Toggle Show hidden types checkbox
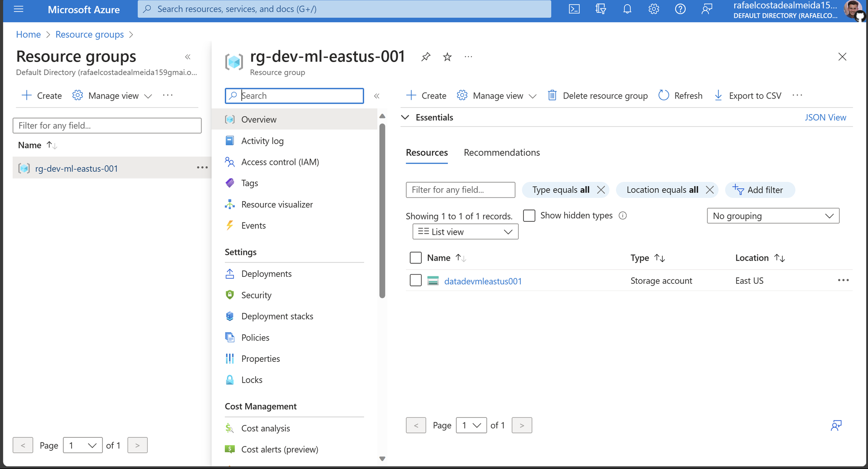 (x=529, y=216)
